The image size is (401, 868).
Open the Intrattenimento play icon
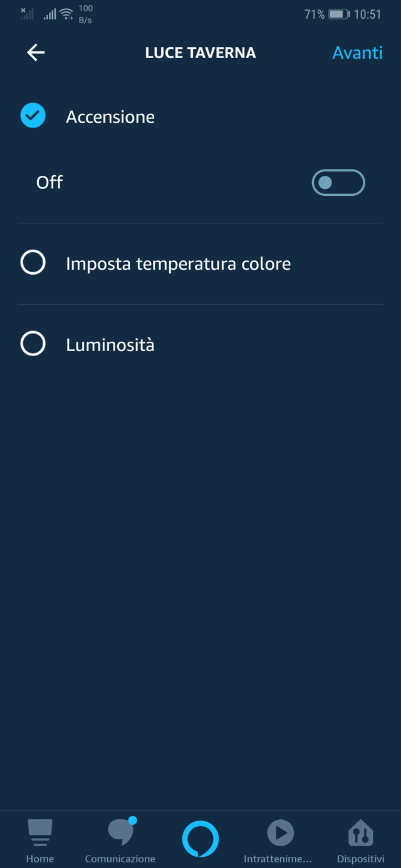(280, 832)
